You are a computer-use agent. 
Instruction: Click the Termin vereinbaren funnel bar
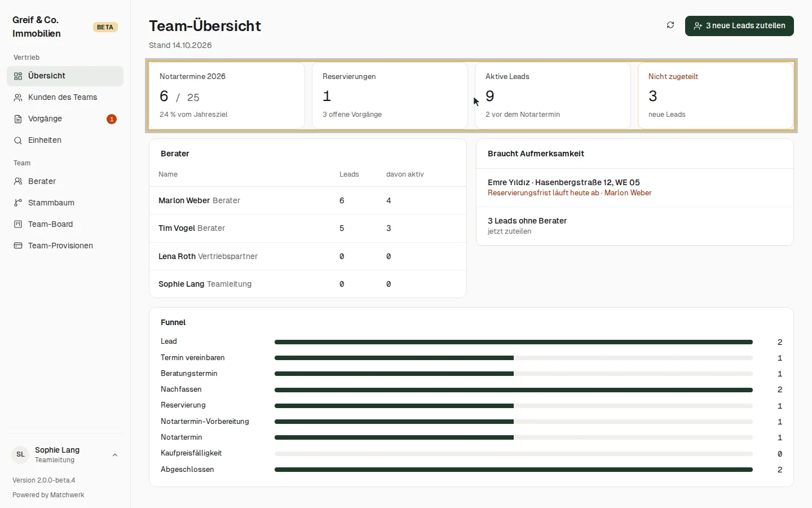(514, 358)
